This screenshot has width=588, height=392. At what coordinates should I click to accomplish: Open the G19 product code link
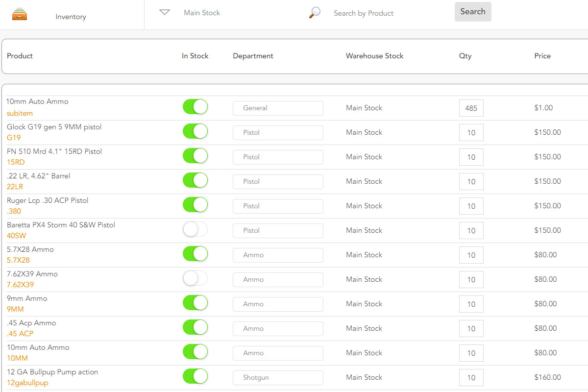14,138
